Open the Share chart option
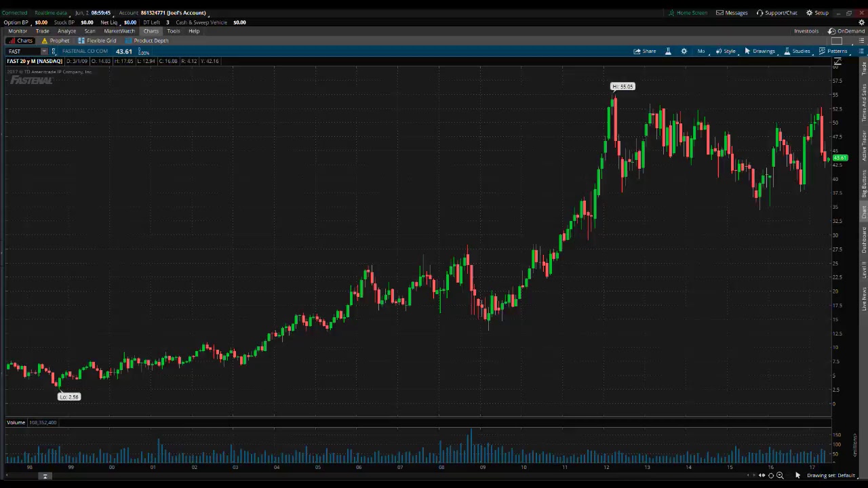Viewport: 868px width, 488px height. pos(645,52)
